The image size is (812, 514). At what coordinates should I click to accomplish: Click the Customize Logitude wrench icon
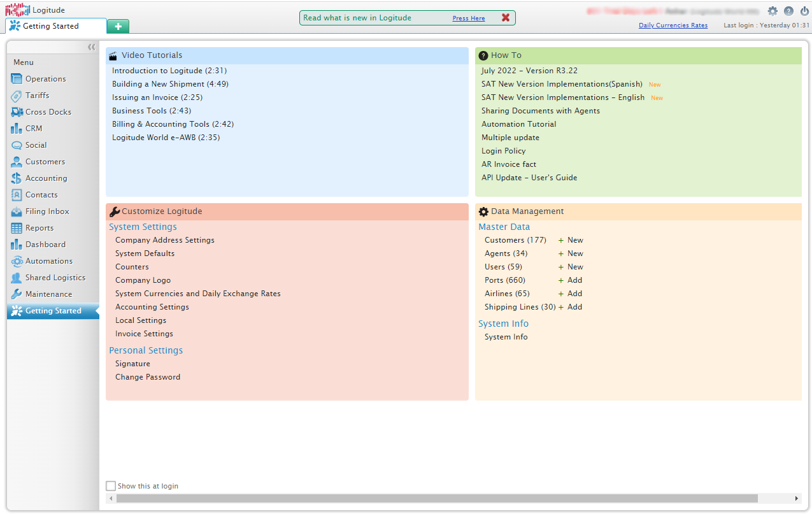click(x=115, y=211)
